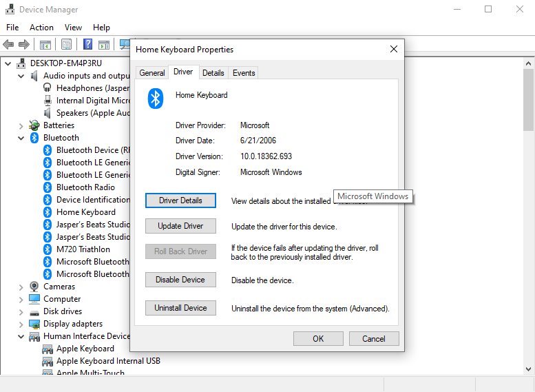Click the Display adapters label
The height and width of the screenshot is (392, 535).
[73, 324]
